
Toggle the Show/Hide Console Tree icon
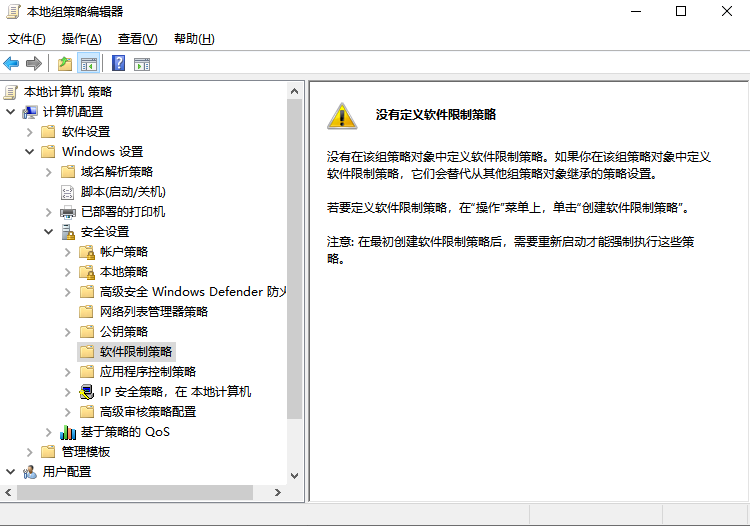[x=88, y=64]
